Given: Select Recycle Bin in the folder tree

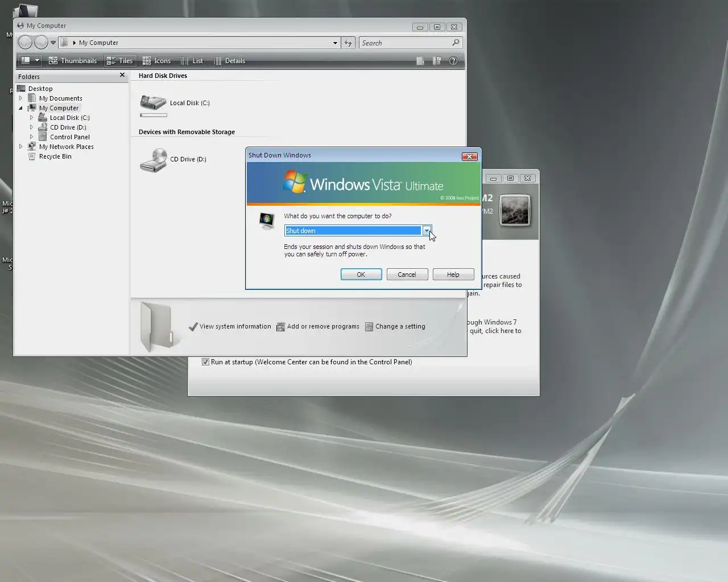Looking at the screenshot, I should point(55,156).
